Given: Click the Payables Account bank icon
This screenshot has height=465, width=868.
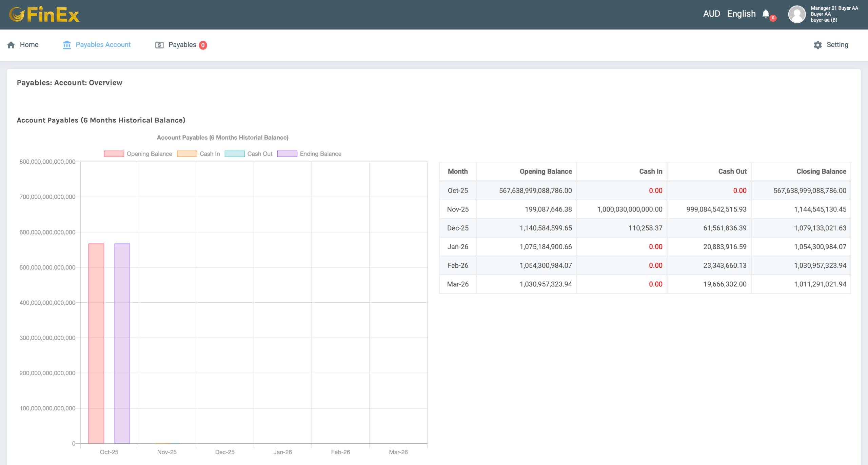Looking at the screenshot, I should click(67, 45).
